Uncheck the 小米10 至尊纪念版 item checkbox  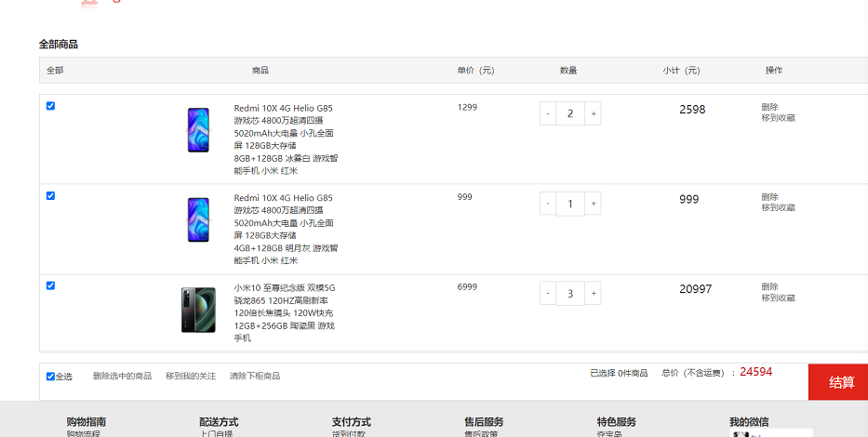50,285
